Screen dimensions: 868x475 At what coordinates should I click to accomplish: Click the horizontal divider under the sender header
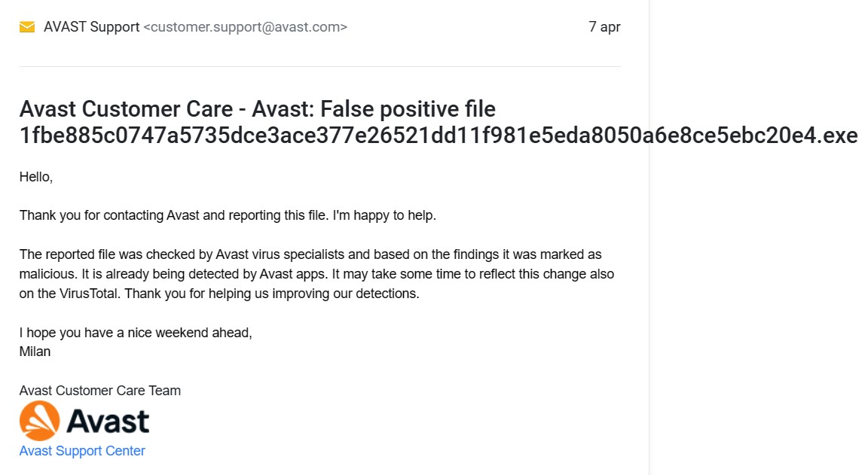click(x=319, y=66)
